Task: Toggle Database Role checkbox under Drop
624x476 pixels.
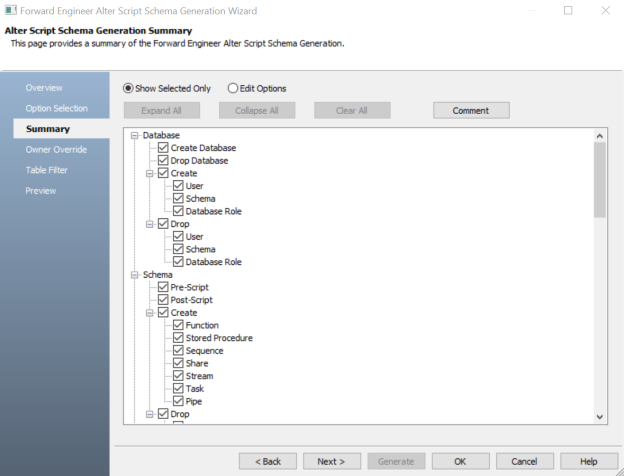Action: (x=178, y=262)
